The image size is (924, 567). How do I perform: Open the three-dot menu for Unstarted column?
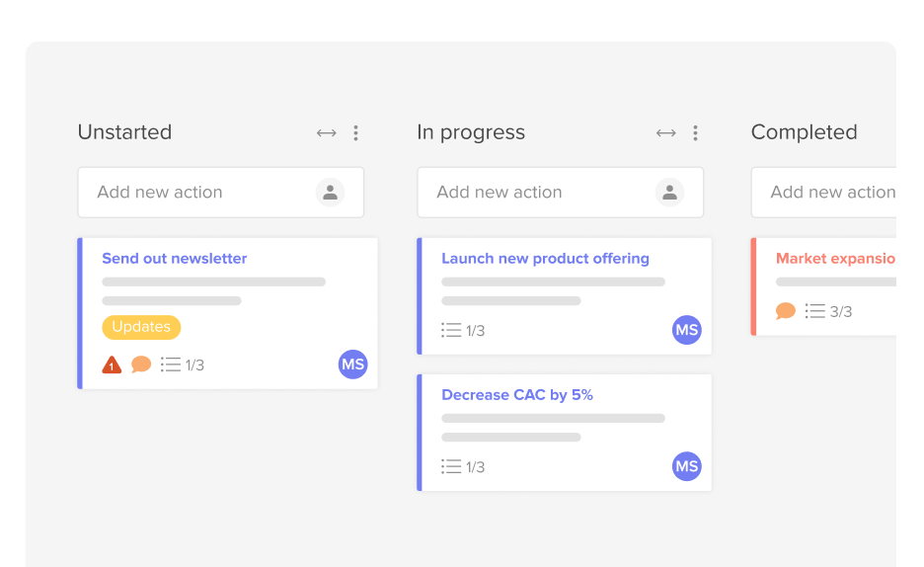point(355,133)
